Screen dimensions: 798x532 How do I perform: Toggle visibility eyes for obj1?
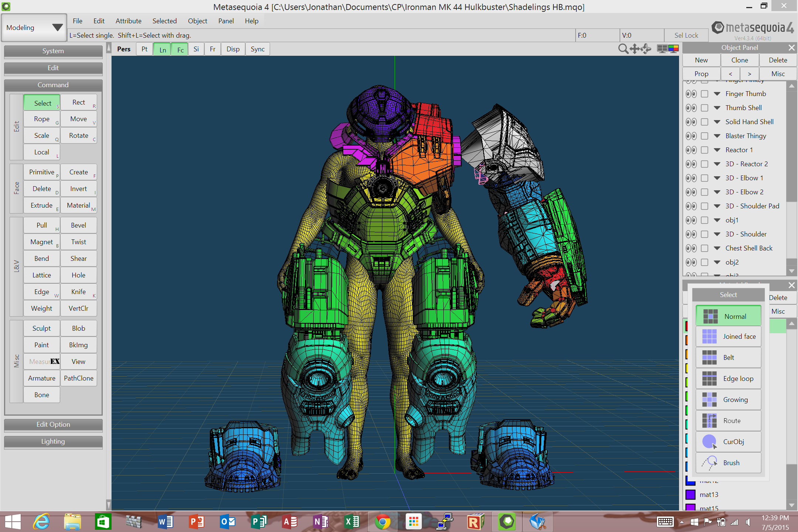pyautogui.click(x=691, y=220)
